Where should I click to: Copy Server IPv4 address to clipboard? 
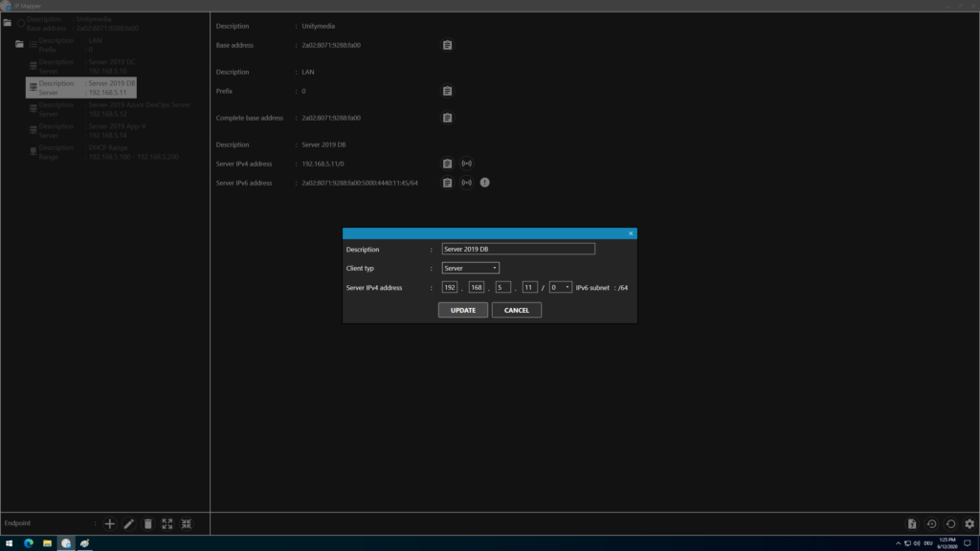(447, 164)
